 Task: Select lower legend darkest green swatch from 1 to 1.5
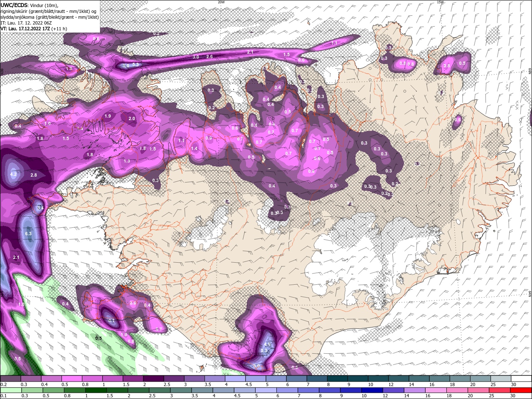[96, 390]
